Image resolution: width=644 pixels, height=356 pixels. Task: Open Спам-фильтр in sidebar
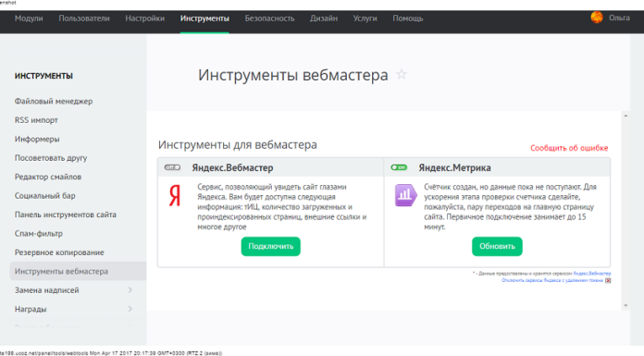pos(39,233)
